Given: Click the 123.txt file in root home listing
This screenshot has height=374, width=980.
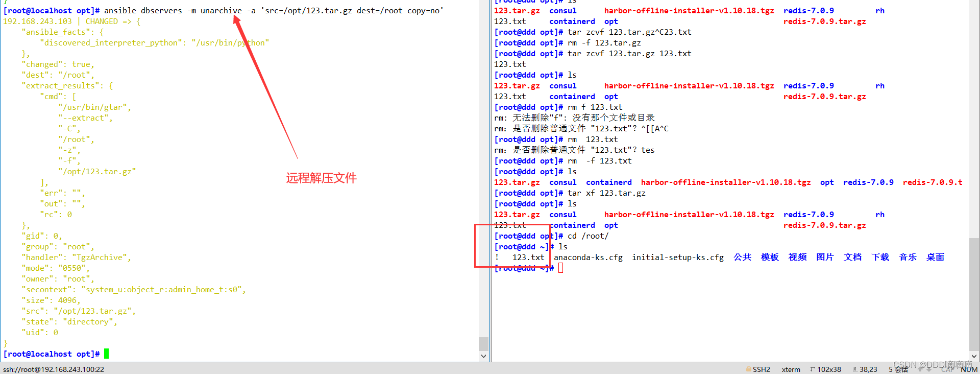Looking at the screenshot, I should (x=528, y=258).
